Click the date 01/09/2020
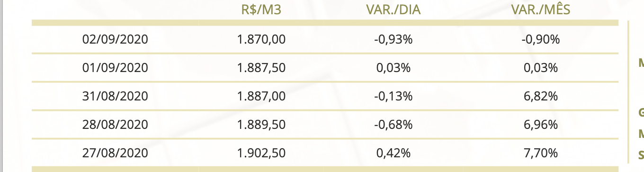The width and height of the screenshot is (644, 172). coord(115,68)
